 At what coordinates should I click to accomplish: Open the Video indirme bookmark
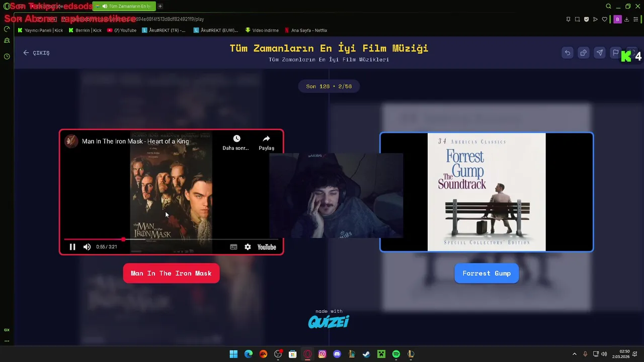click(262, 30)
